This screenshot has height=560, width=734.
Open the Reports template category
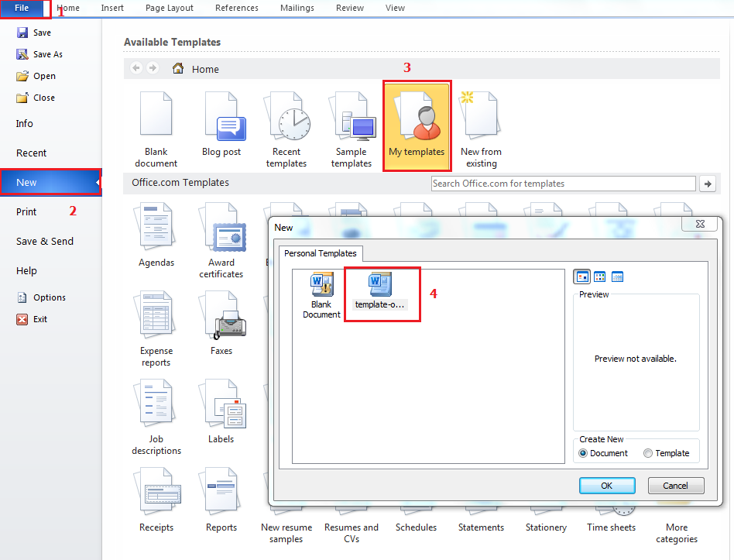pyautogui.click(x=221, y=500)
